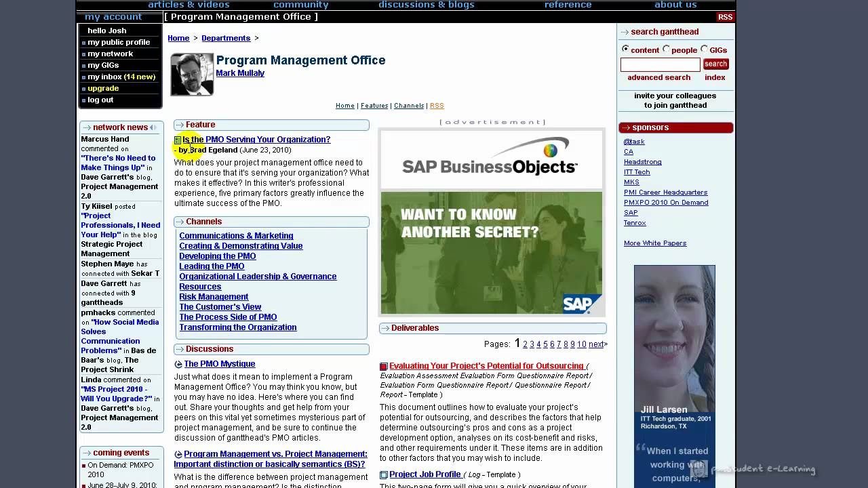868x488 pixels.
Task: Click the green feature article icon
Action: [178, 140]
